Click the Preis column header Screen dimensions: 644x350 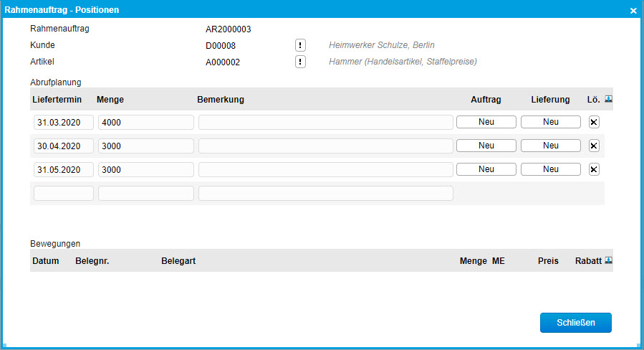pyautogui.click(x=548, y=261)
